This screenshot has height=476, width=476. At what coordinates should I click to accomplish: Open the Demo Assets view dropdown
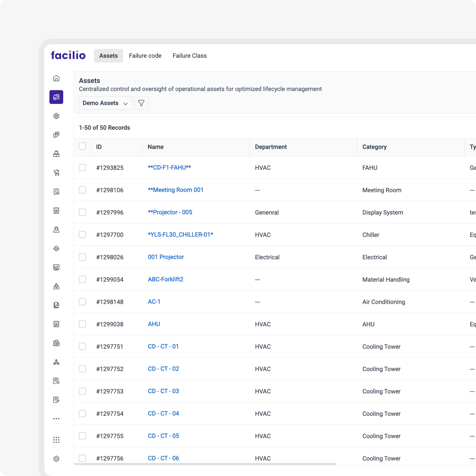[x=105, y=103]
